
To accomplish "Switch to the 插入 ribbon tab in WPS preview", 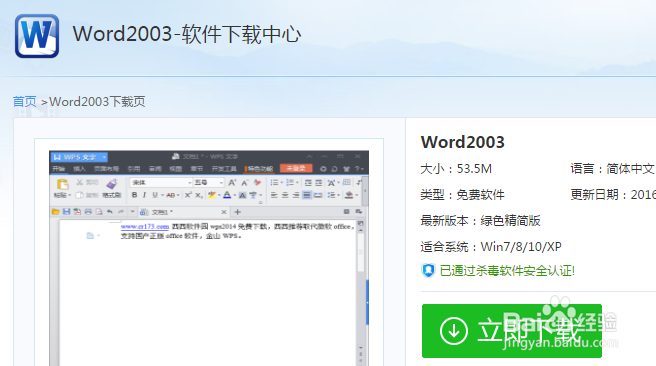I will coord(79,169).
